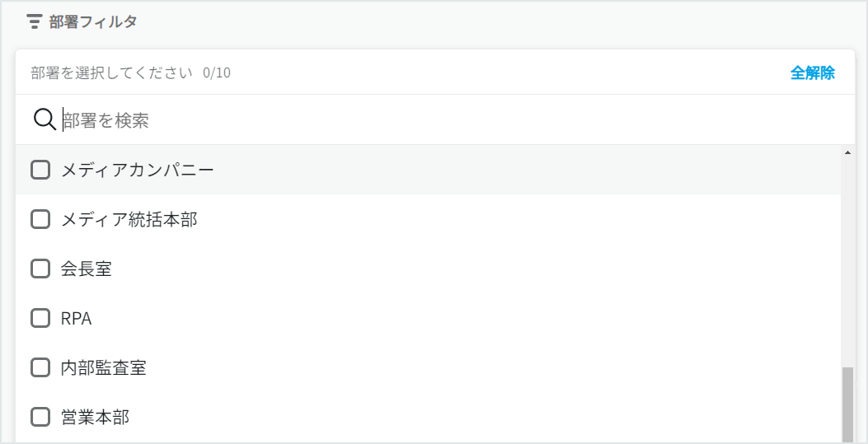Pick the 営業本部 label text
This screenshot has width=868, height=444.
[x=96, y=417]
